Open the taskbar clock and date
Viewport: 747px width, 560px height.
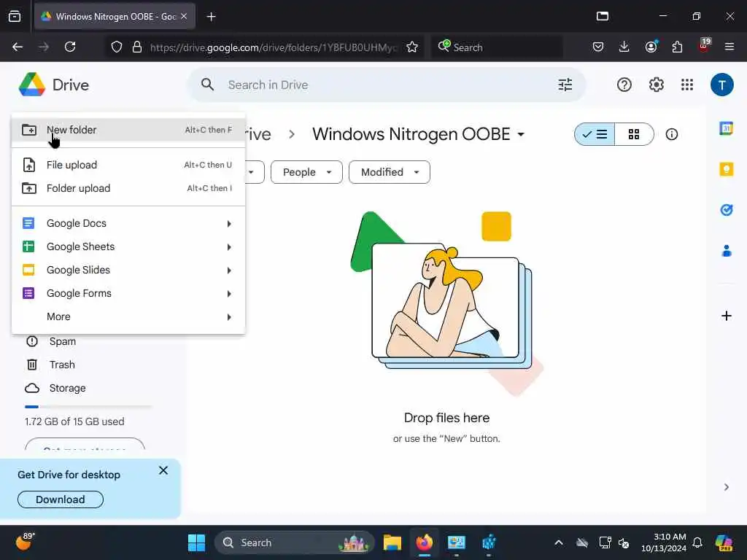[x=664, y=542]
